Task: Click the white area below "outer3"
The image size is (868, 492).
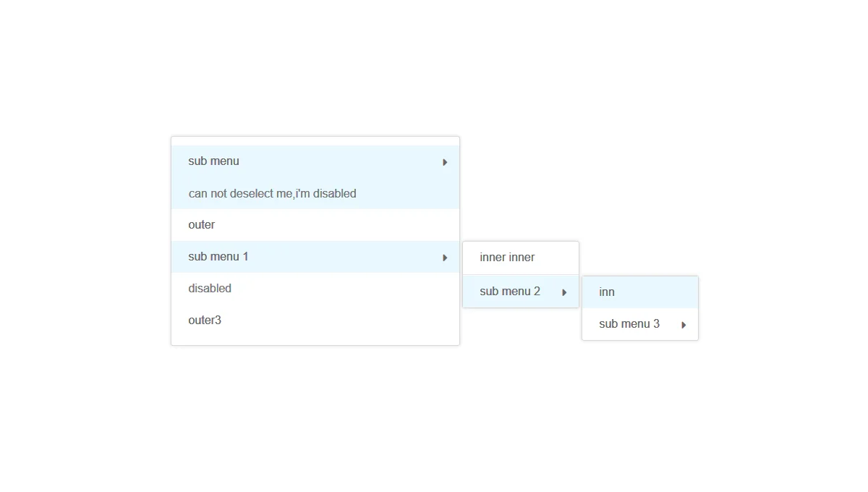Action: point(315,339)
